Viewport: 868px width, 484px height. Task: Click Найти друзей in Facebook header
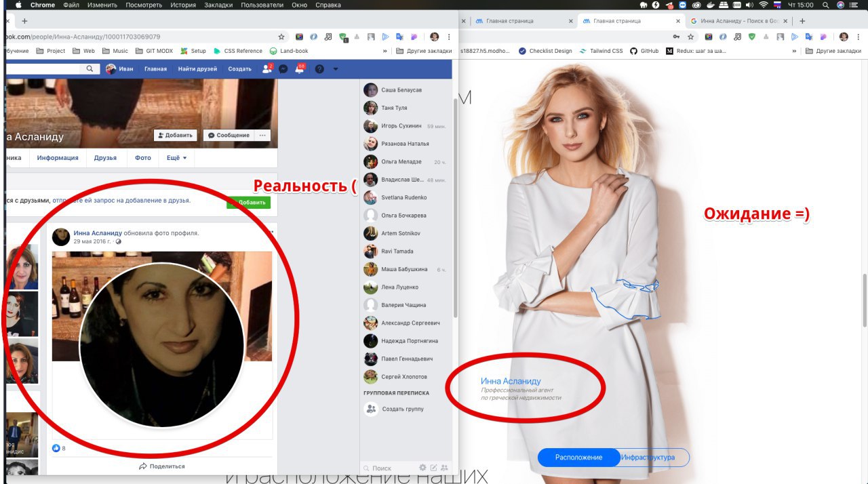197,68
